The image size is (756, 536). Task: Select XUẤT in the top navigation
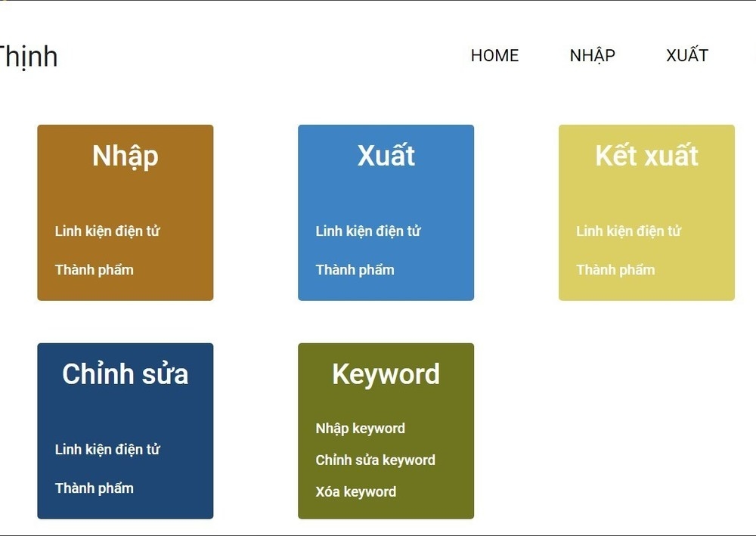tap(687, 55)
